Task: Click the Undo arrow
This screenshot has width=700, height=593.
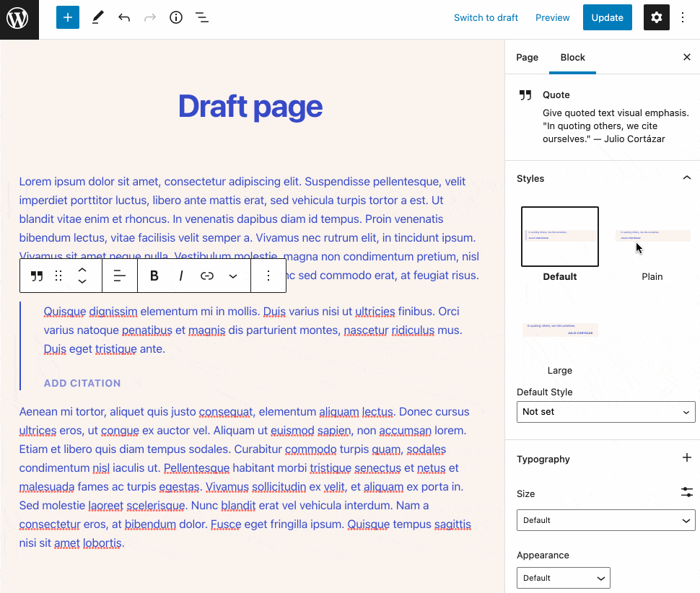Action: 124,18
